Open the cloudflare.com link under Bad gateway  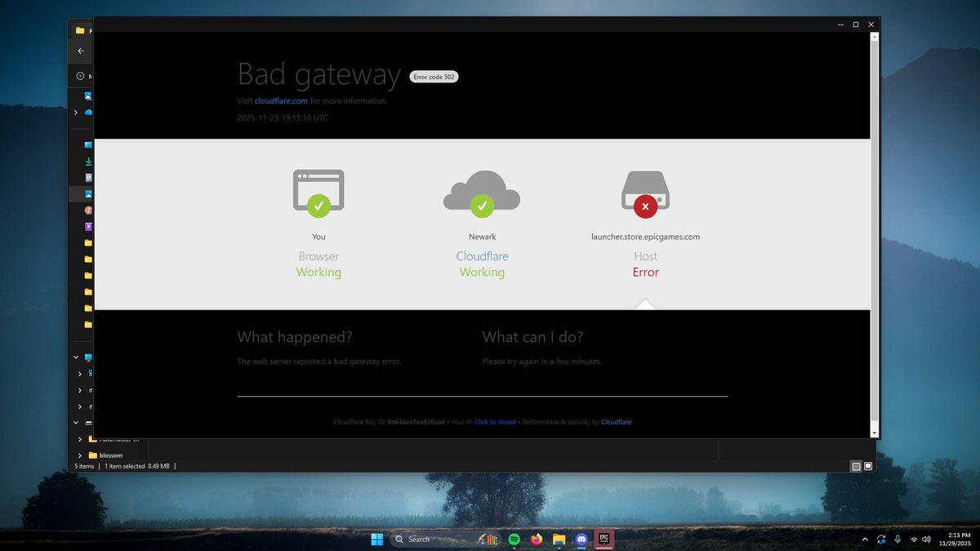281,101
